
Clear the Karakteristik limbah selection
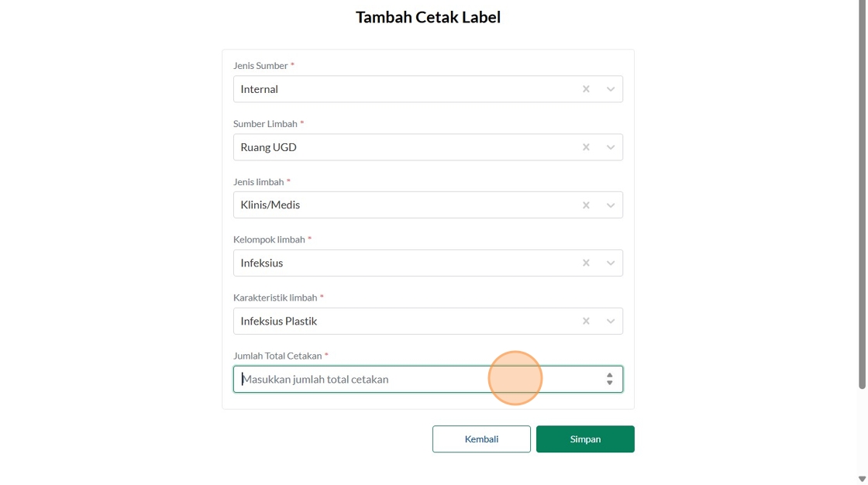pos(586,322)
